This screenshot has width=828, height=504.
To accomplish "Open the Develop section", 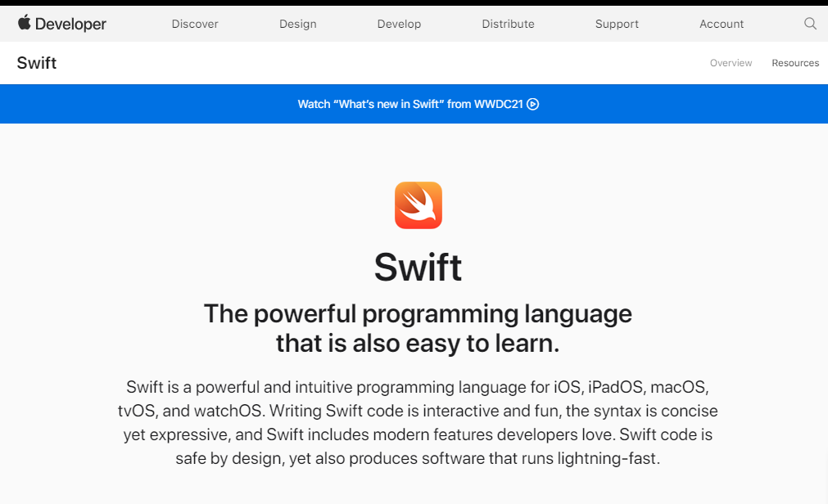I will (399, 24).
